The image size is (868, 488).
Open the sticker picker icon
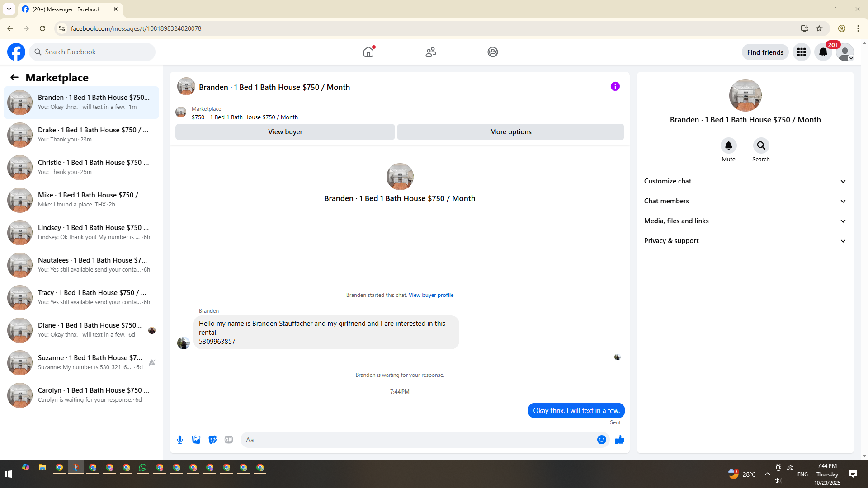point(212,440)
